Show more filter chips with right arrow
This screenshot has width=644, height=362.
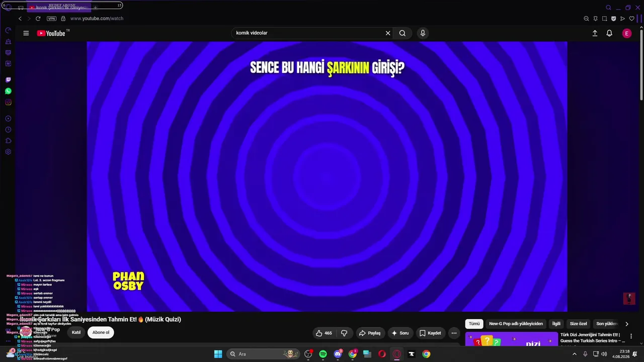[x=626, y=324]
